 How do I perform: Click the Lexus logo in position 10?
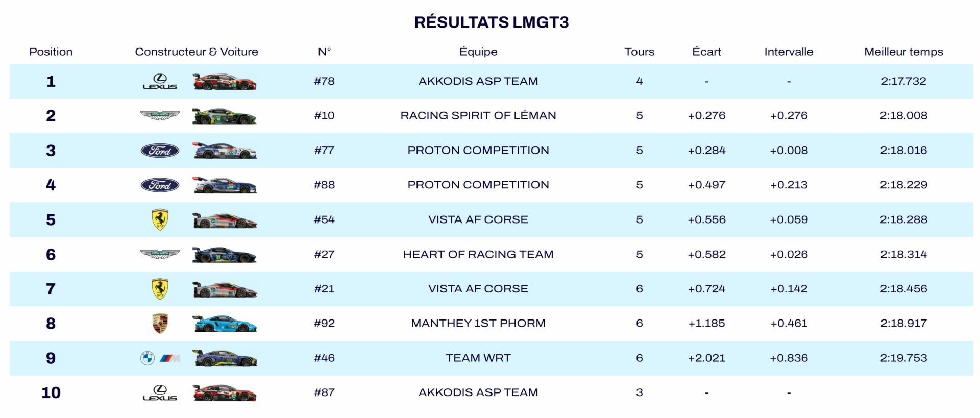[160, 393]
